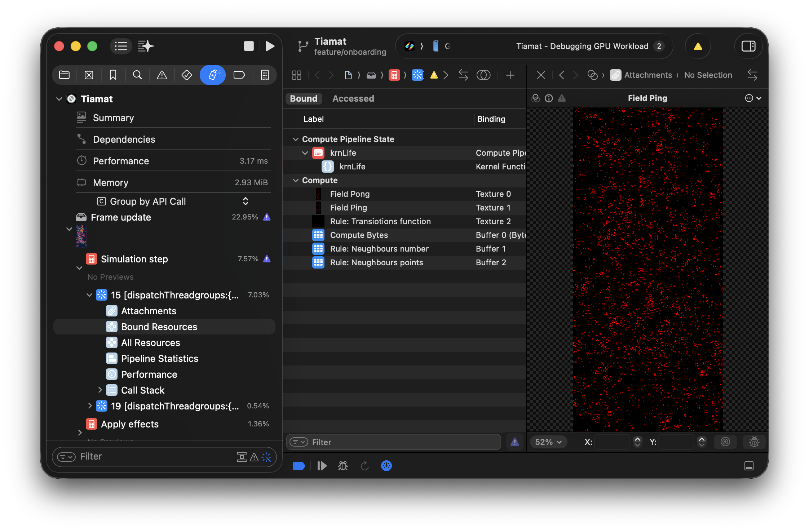Collapse the Compute Pipeline State group
The height and width of the screenshot is (532, 809).
pyautogui.click(x=296, y=139)
